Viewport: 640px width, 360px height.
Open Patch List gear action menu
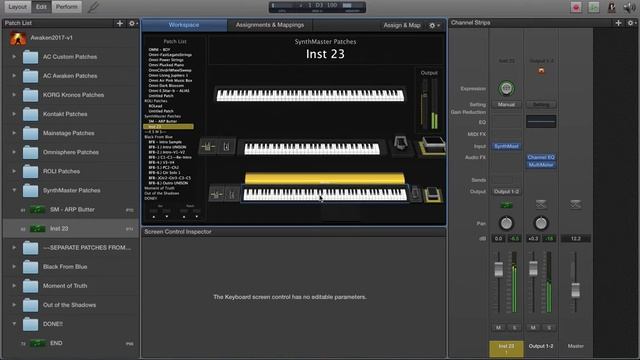click(133, 23)
